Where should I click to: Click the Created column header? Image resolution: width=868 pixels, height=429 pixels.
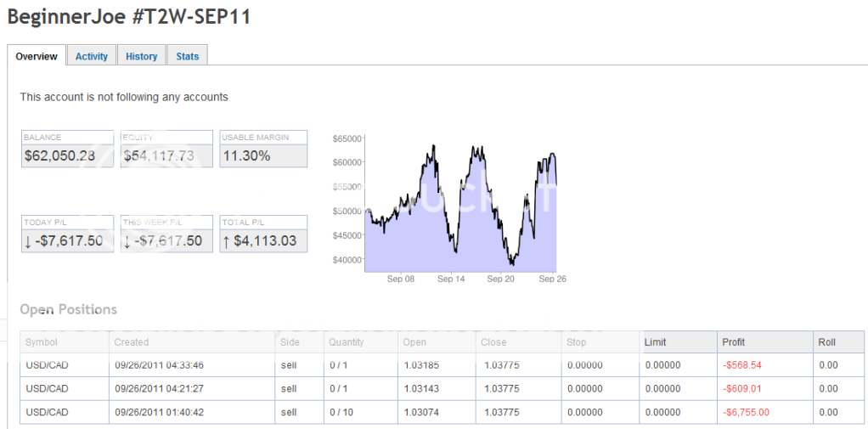132,342
